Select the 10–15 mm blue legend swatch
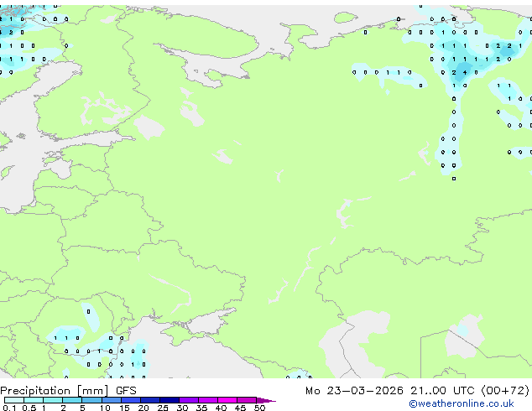532x411 pixels. point(112,400)
